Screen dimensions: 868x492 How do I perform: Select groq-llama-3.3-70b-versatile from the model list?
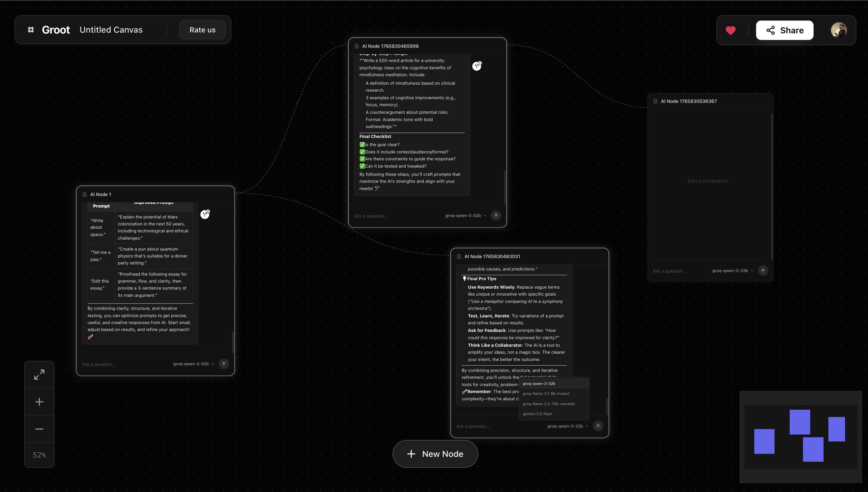[548, 403]
